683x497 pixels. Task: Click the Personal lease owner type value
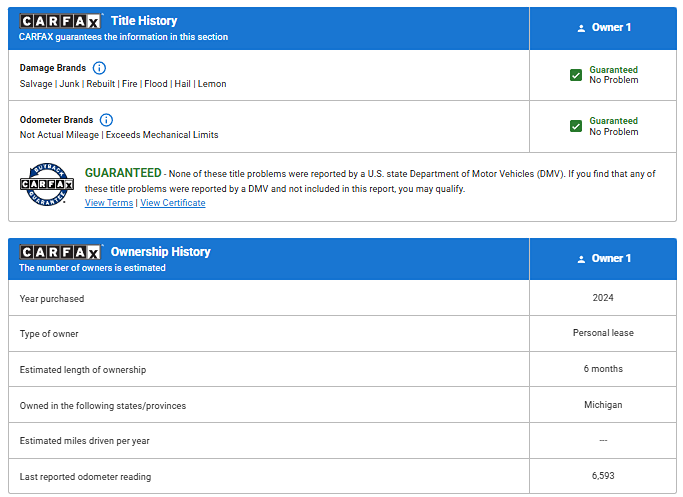[603, 333]
